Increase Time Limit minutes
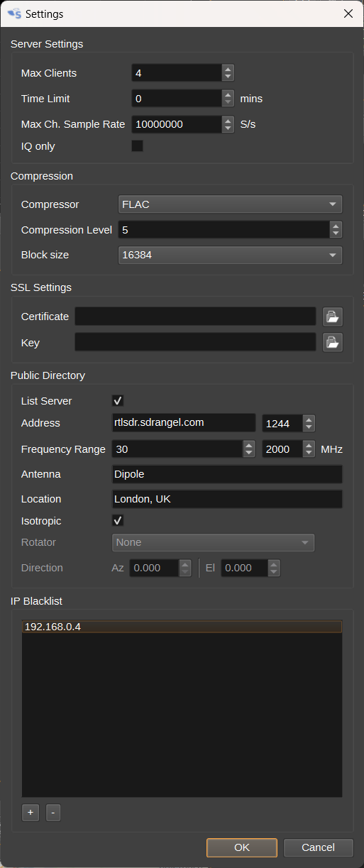Viewport: 364px width, 868px height. click(228, 94)
